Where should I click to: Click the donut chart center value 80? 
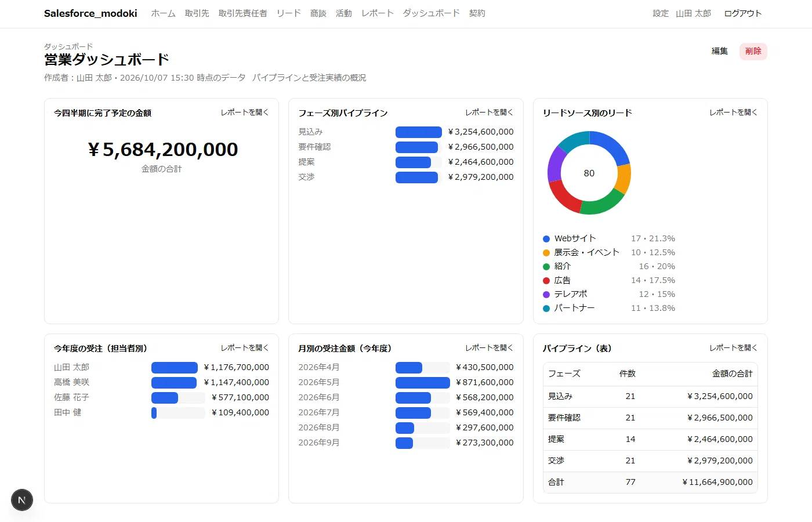(x=589, y=173)
